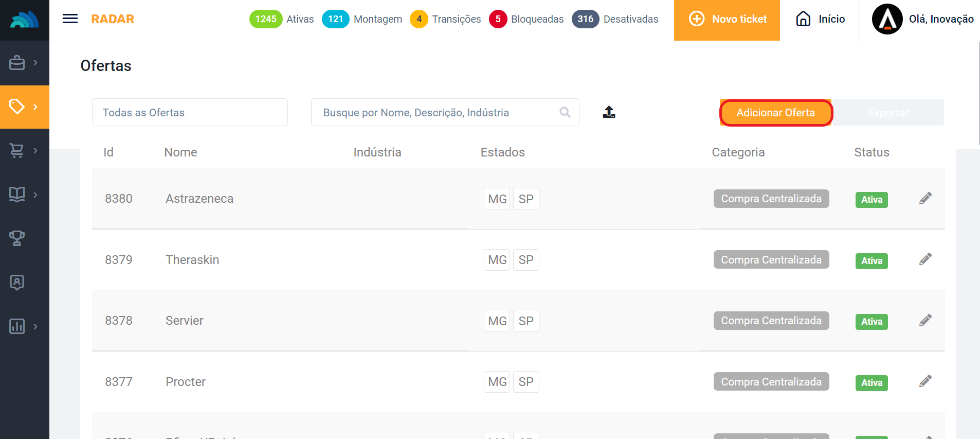
Task: Expand the briefcase sidebar menu
Action: coord(24,63)
